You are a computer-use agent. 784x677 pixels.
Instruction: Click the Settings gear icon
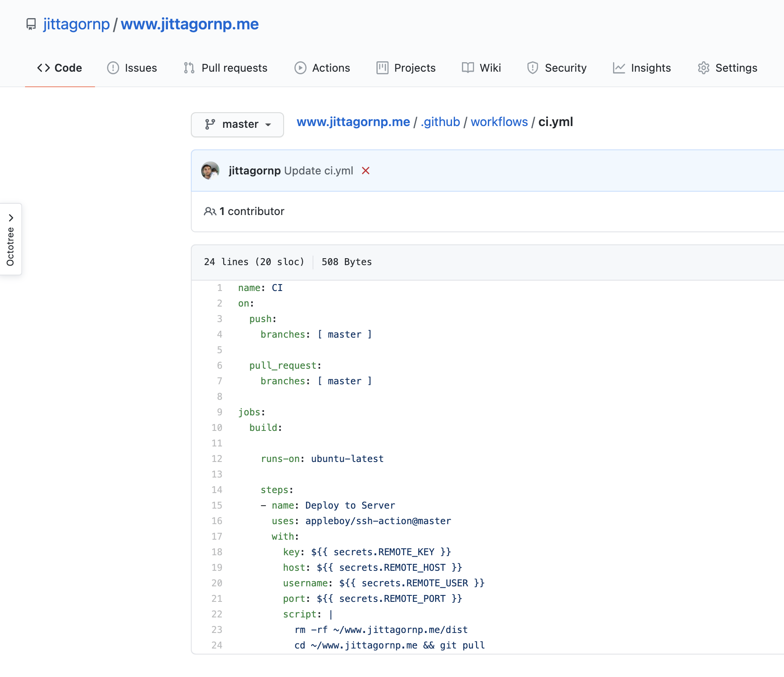(x=704, y=68)
